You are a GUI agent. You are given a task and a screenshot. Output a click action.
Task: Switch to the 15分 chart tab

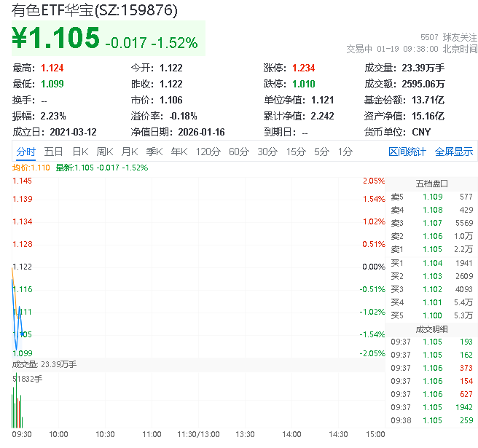click(296, 152)
